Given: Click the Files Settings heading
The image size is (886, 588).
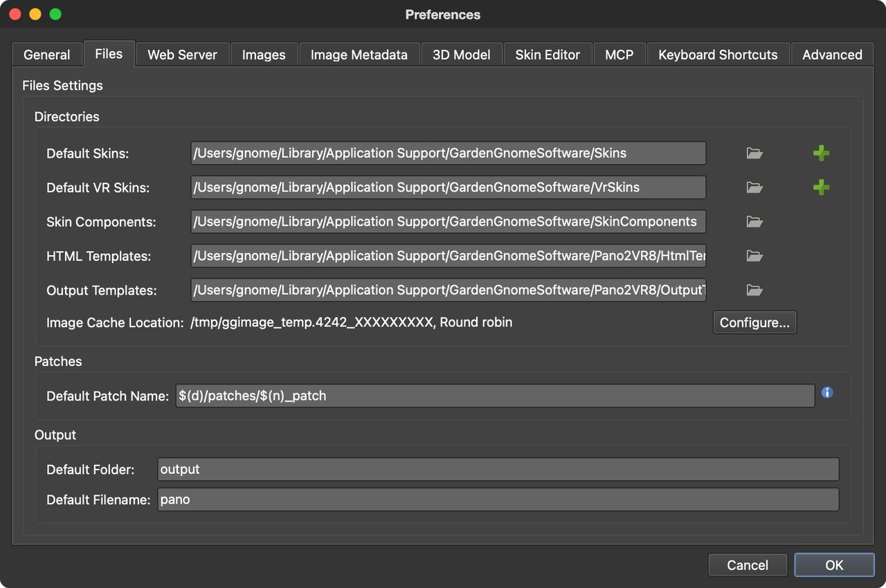Looking at the screenshot, I should 62,86.
